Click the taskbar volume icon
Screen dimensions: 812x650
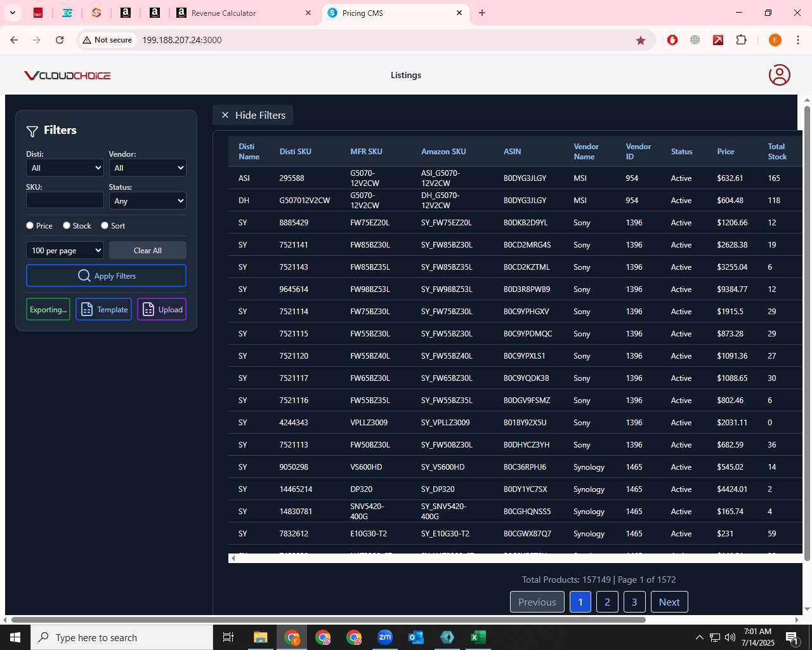[730, 637]
